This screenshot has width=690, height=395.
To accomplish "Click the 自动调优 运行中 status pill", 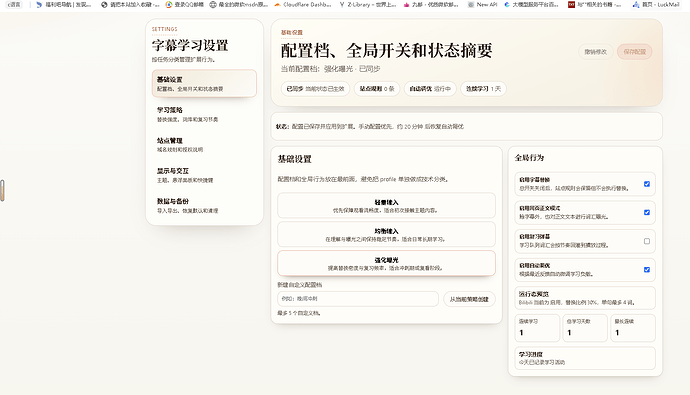I will coord(430,89).
